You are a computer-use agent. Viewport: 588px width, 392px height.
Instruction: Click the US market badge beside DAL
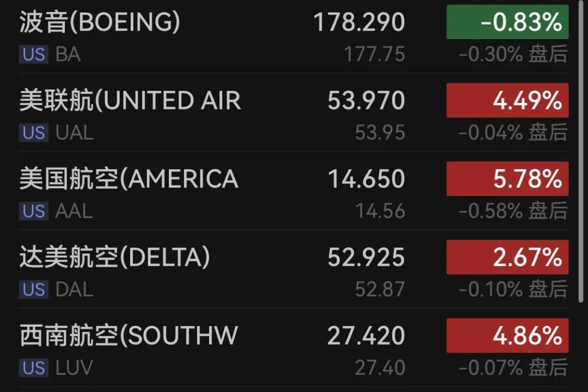coord(34,290)
